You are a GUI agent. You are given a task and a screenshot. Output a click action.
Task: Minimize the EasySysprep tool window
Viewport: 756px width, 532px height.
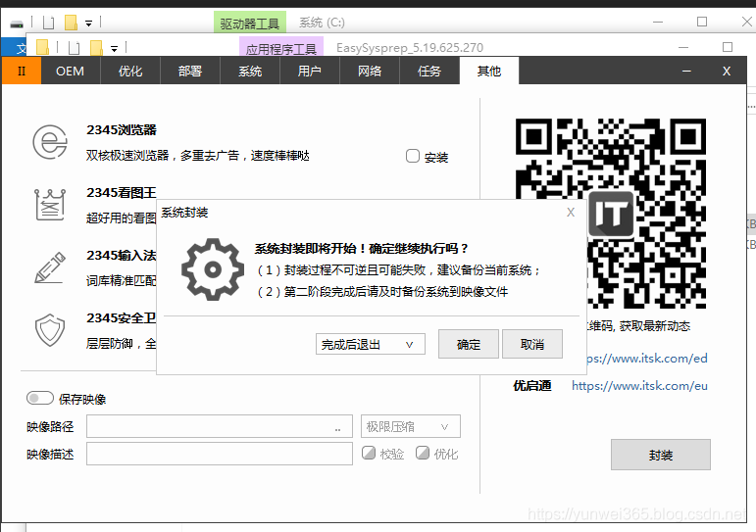coord(686,71)
